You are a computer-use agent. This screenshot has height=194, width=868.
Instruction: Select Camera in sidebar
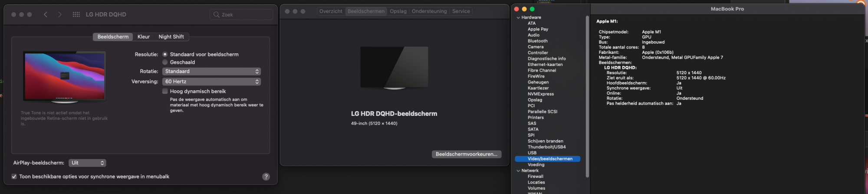tap(536, 47)
